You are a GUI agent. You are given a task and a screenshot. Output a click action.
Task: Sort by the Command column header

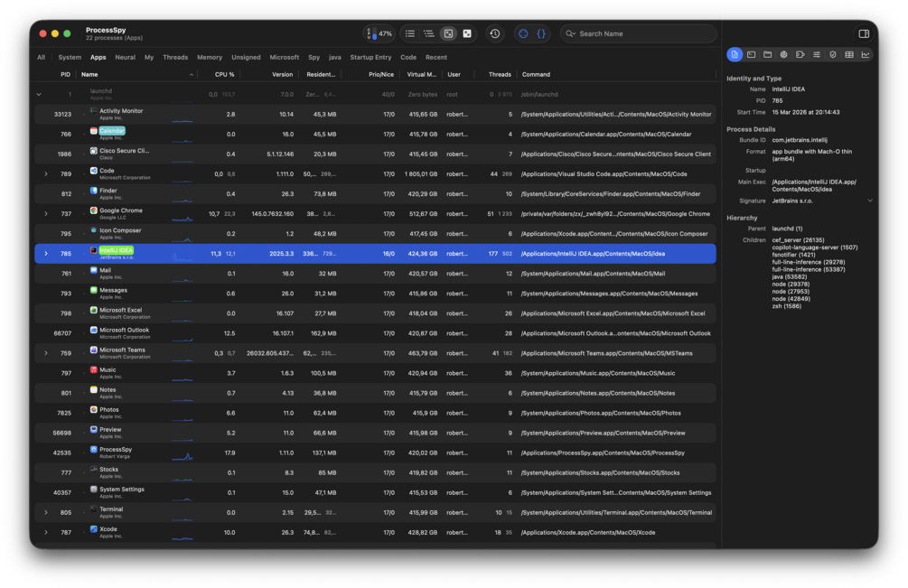[x=537, y=75]
